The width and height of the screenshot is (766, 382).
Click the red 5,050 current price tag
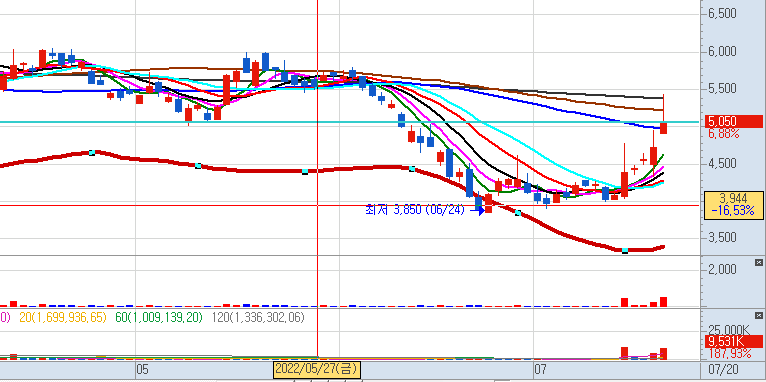pos(733,121)
